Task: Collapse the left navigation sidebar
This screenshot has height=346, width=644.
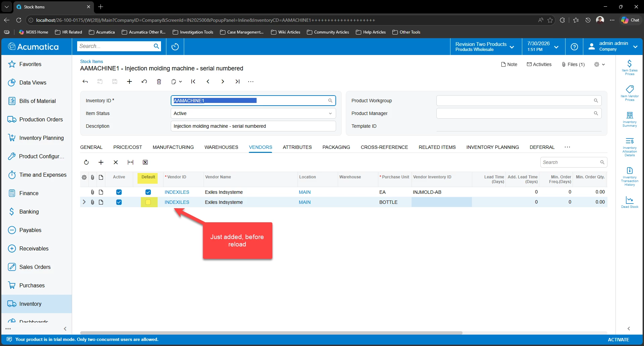Action: click(65, 329)
